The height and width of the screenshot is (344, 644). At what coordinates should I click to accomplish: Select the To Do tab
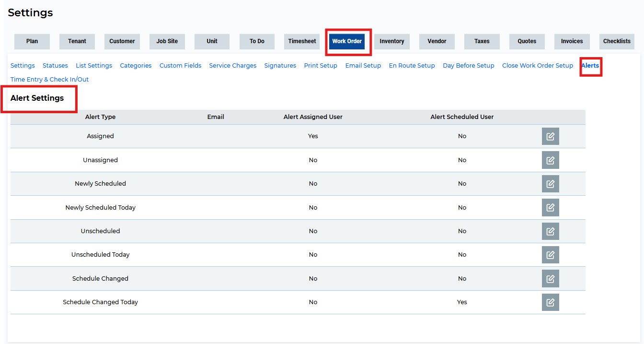coord(257,41)
